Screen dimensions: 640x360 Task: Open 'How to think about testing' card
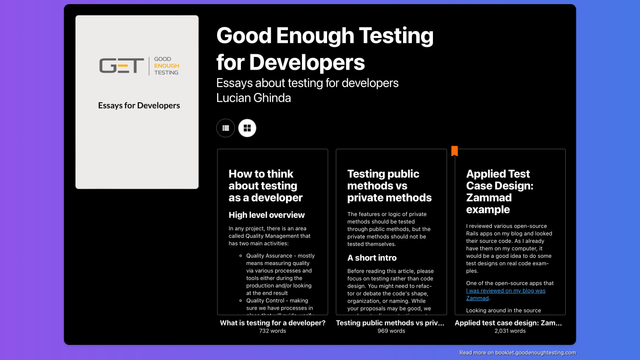[x=273, y=232]
